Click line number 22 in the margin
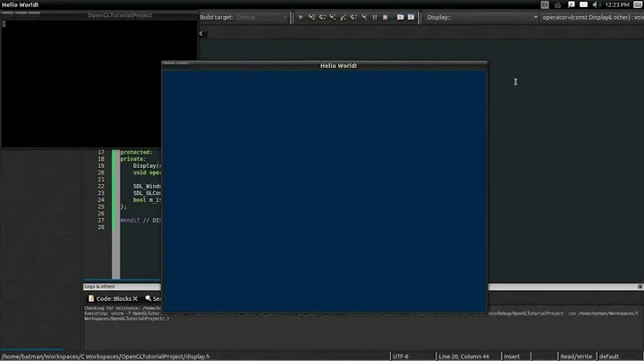This screenshot has height=361, width=644. (x=101, y=186)
